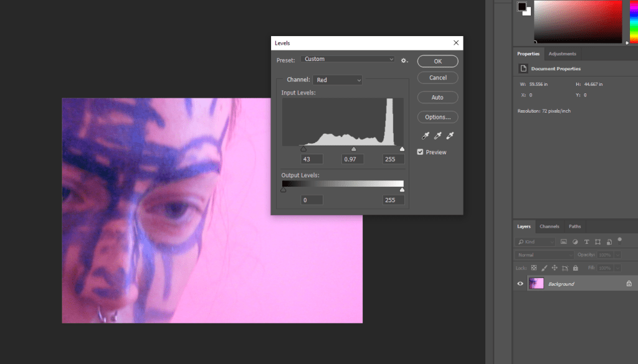638x364 pixels.
Task: Hide the Background layer with the eye icon
Action: 520,284
